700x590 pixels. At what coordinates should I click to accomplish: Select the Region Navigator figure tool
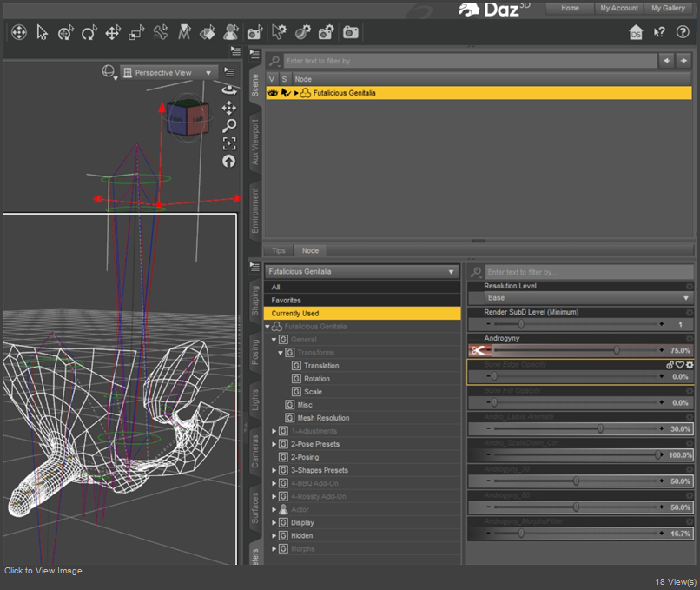[231, 33]
